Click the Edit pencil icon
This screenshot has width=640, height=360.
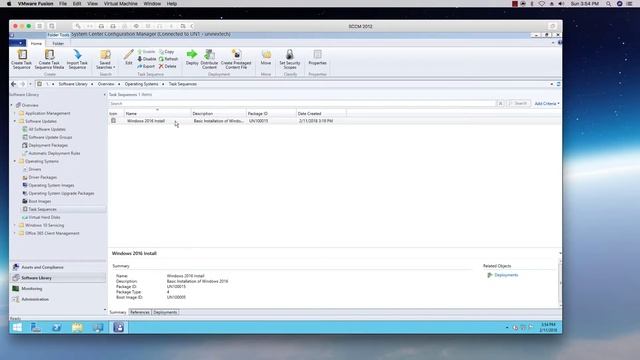pyautogui.click(x=129, y=57)
